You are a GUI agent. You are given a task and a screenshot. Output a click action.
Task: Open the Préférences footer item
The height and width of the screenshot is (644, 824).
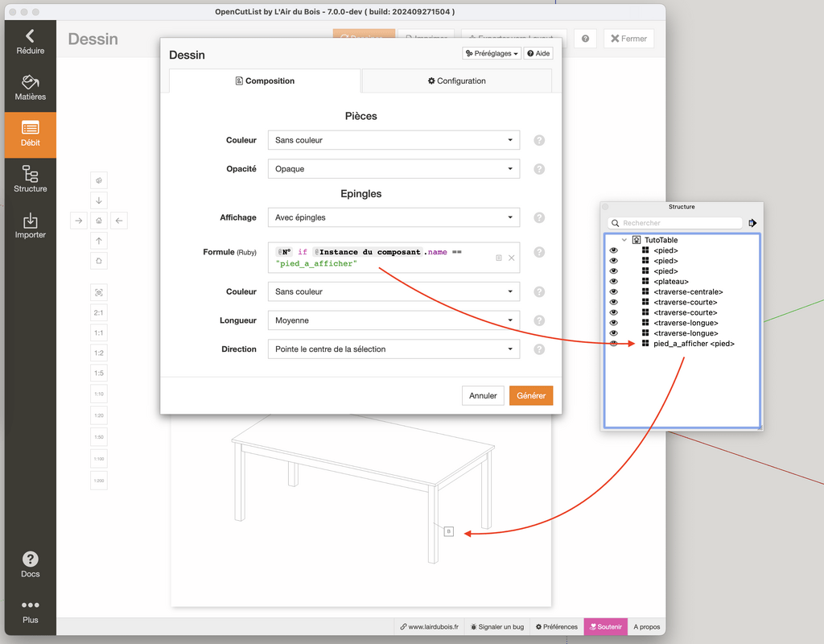(557, 626)
